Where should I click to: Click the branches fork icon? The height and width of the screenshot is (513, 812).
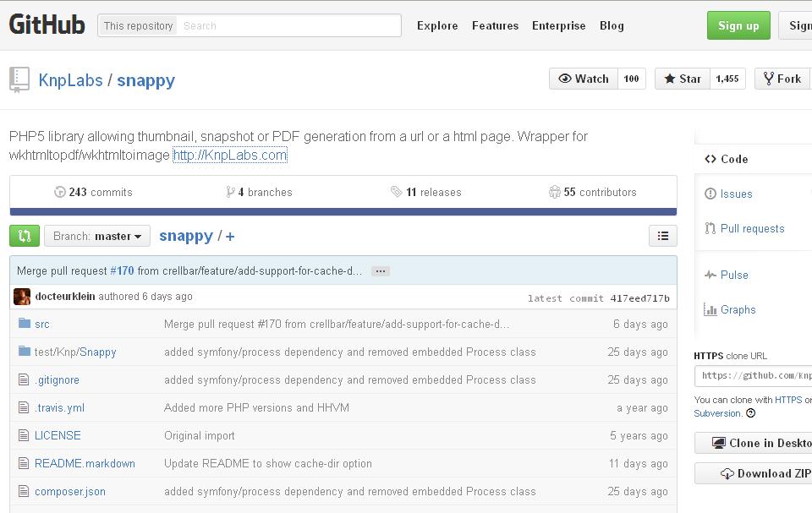[230, 192]
